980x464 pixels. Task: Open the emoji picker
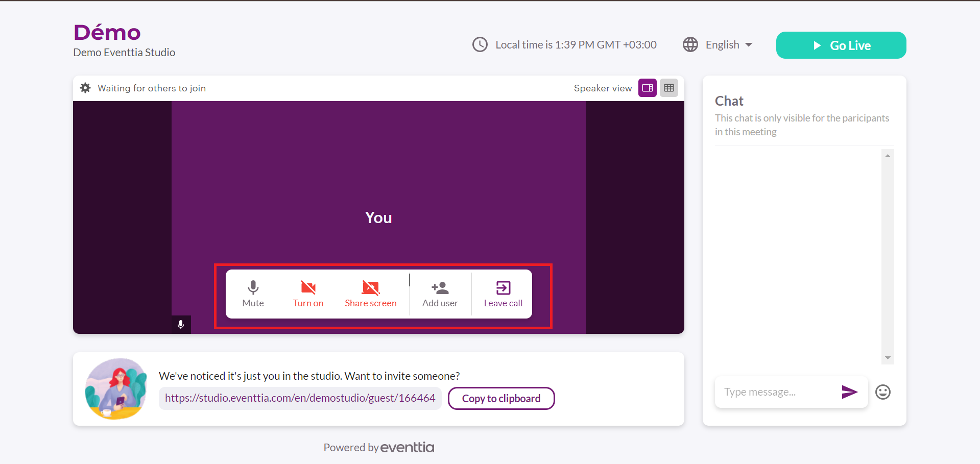coord(882,392)
